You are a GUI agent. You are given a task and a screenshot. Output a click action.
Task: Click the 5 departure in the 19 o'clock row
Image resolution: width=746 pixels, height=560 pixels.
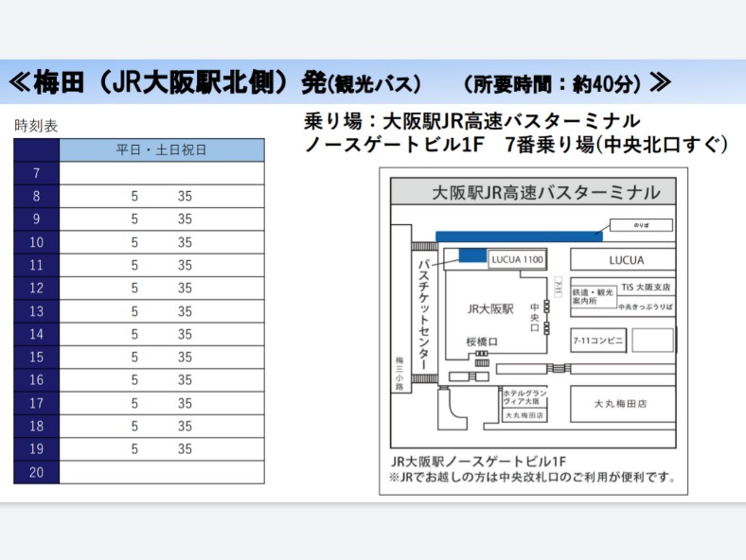[134, 448]
